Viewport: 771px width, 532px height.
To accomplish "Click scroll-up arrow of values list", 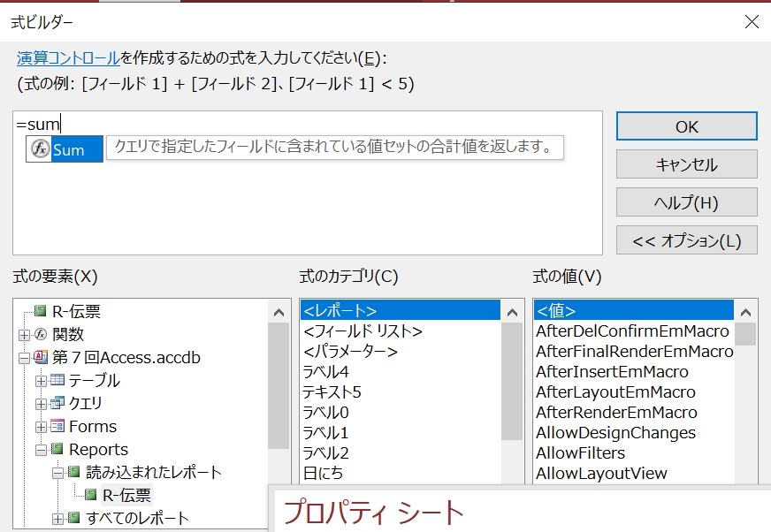I will coord(745,312).
